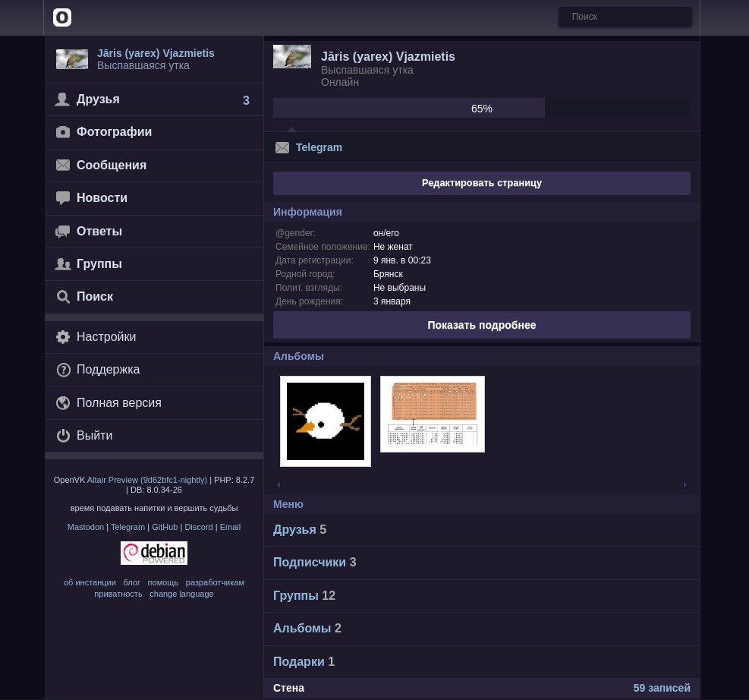Open the об инстанции link

click(x=90, y=582)
